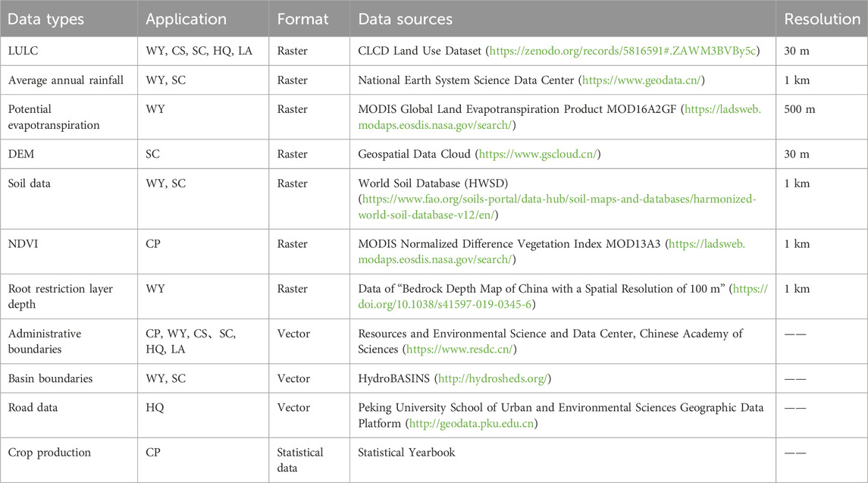Click 'CLCD Land Use Dataset' text
The image size is (868, 483).
(x=420, y=51)
